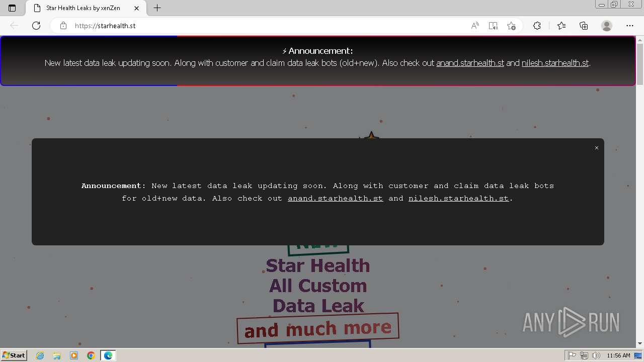Click the page vertical scrollbar thumb
This screenshot has height=362, width=644.
coord(640,64)
